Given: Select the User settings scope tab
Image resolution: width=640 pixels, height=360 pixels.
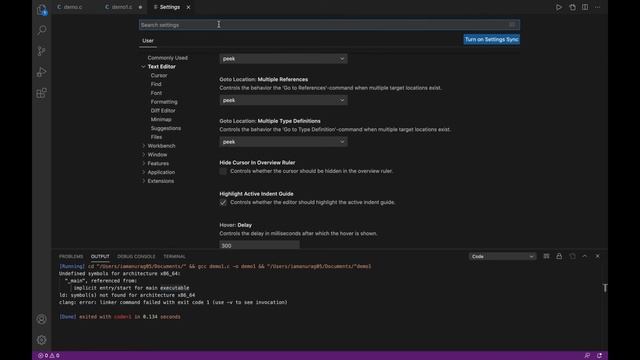Looking at the screenshot, I should click(148, 41).
